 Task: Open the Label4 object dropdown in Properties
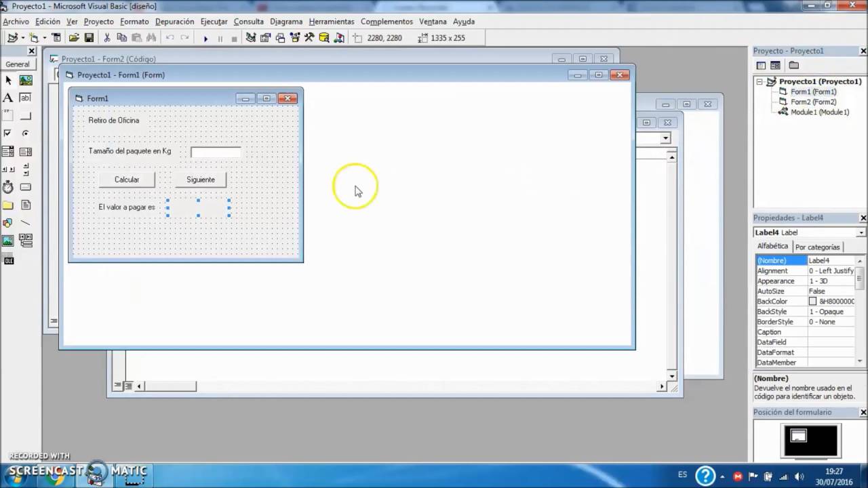[x=861, y=232]
